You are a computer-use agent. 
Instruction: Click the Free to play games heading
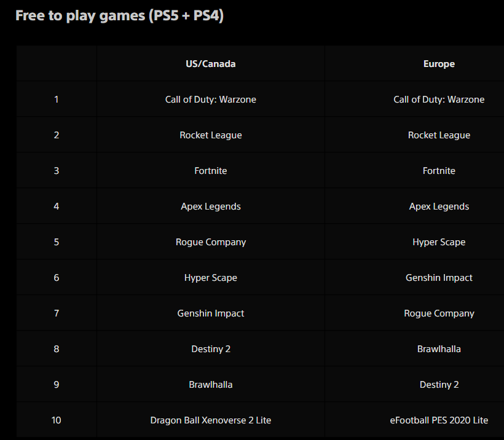point(120,16)
